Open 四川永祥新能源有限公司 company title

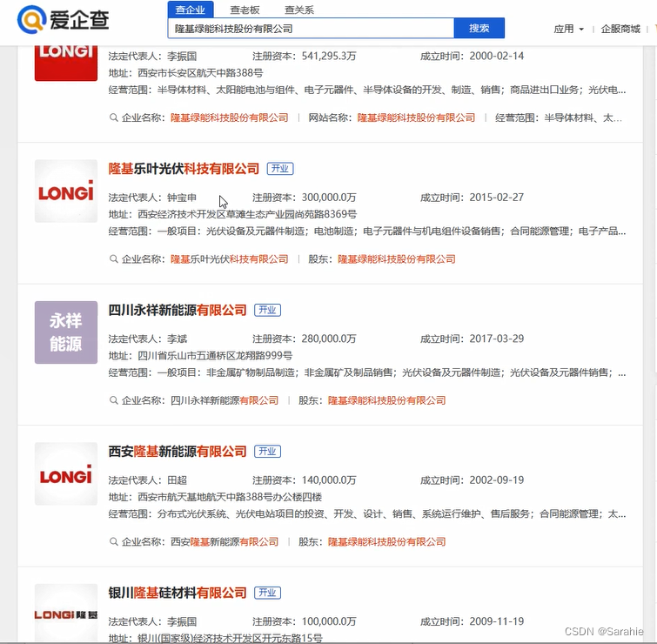tap(178, 310)
